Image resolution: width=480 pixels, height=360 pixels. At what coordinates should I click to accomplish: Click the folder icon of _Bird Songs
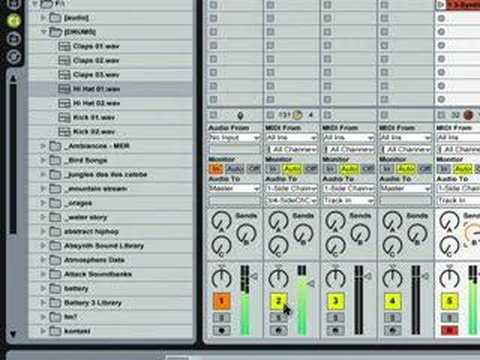coord(55,160)
